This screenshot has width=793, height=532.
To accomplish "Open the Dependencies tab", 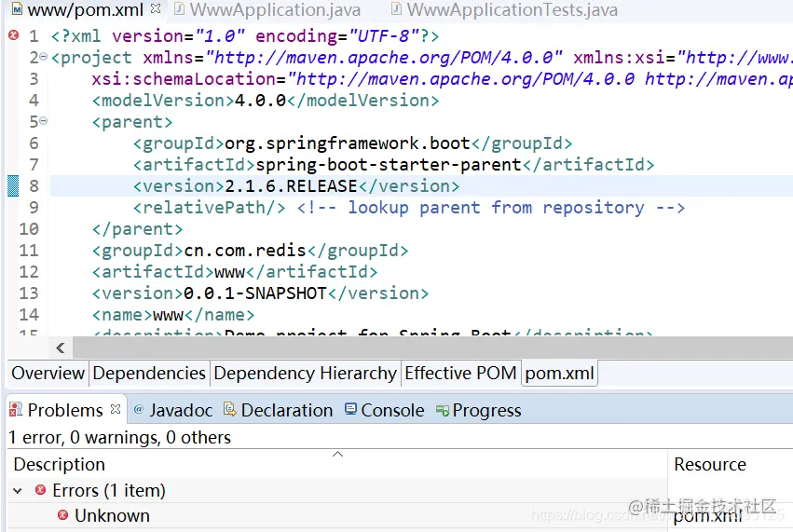I will coord(149,374).
